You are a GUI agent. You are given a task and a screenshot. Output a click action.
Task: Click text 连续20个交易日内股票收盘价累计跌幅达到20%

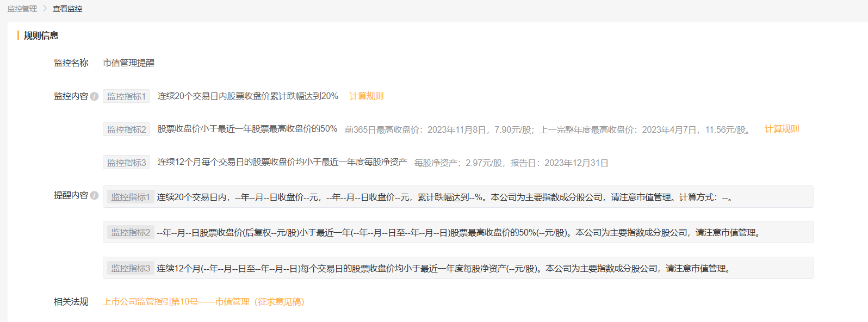coord(248,96)
